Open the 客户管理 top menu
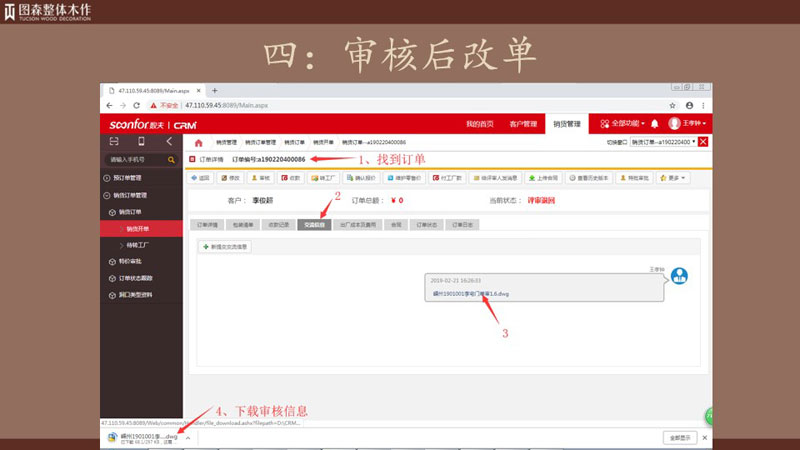Screen dimensions: 800x450 [523, 123]
